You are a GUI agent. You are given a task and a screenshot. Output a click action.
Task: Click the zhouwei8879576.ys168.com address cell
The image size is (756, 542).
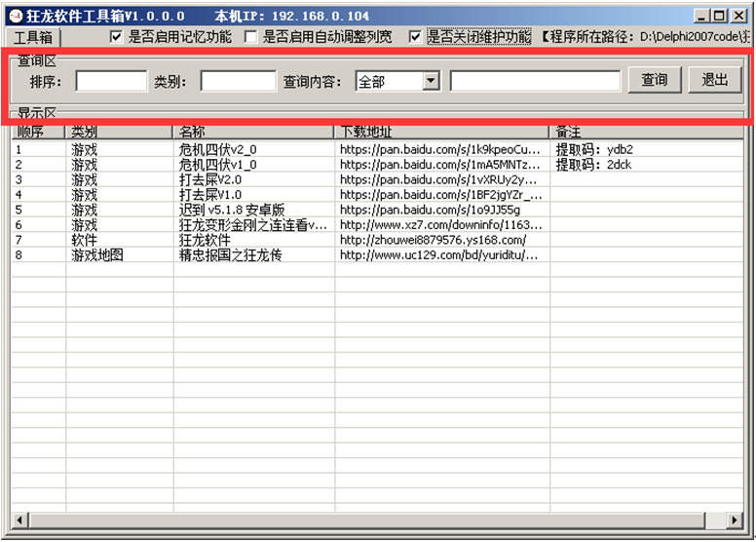pyautogui.click(x=442, y=240)
